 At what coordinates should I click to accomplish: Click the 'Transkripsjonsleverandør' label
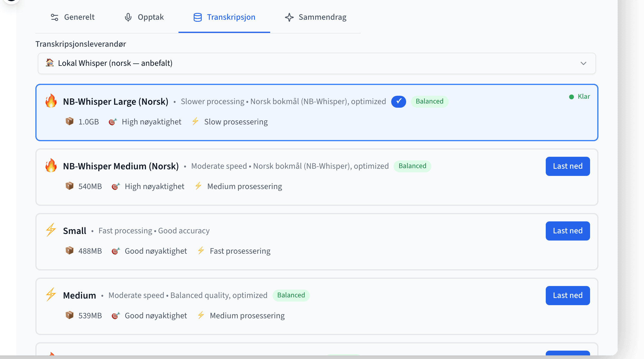tap(81, 44)
